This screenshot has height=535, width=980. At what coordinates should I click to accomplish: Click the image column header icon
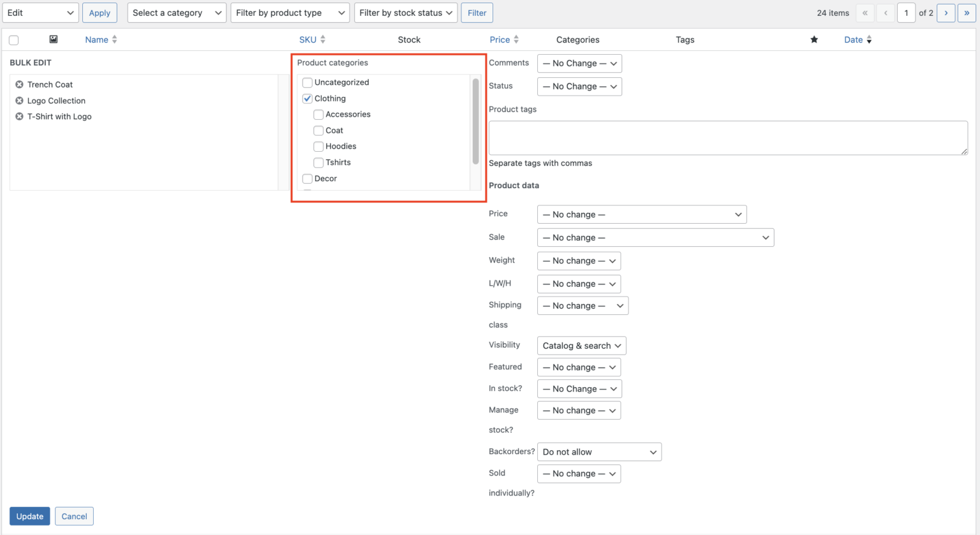54,40
